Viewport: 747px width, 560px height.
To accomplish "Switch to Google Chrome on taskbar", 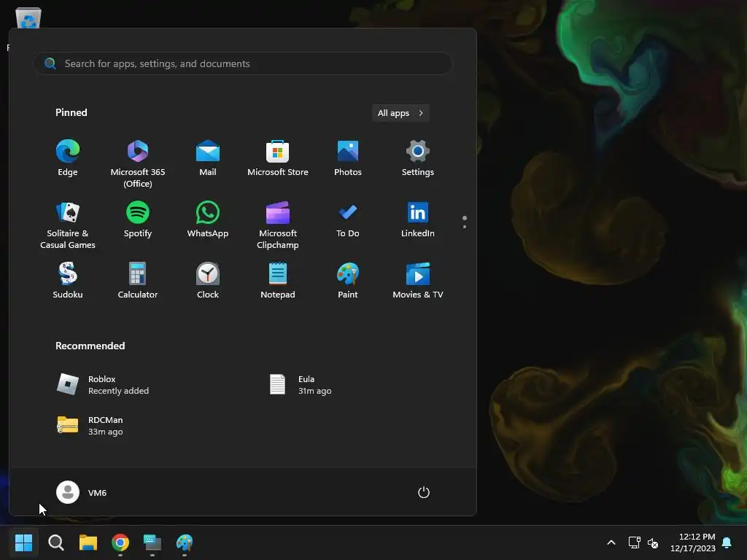I will tap(120, 542).
